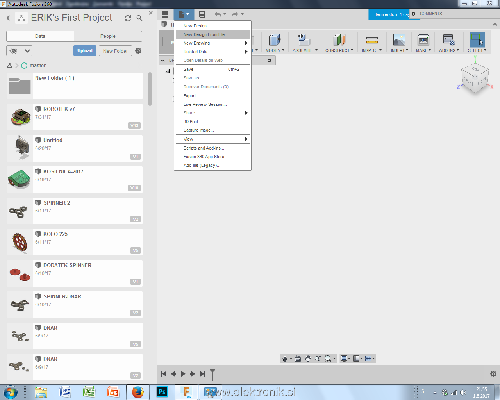This screenshot has height=400, width=500.
Task: Click the Orbit navigation tool
Action: [284, 359]
